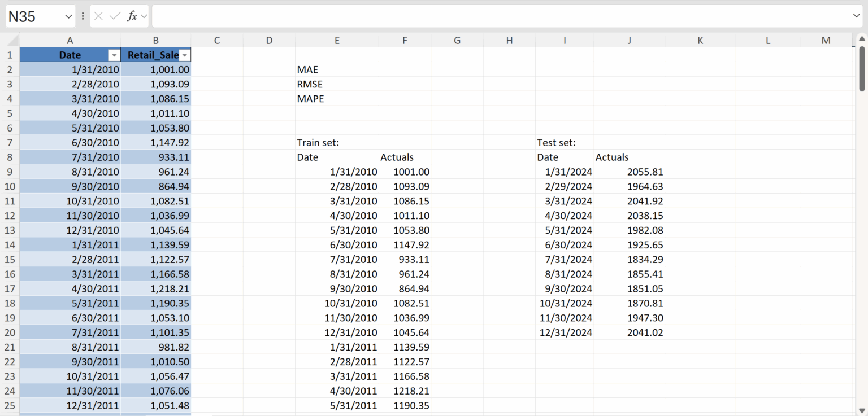Select column header E
This screenshot has height=416, width=868.
point(337,40)
